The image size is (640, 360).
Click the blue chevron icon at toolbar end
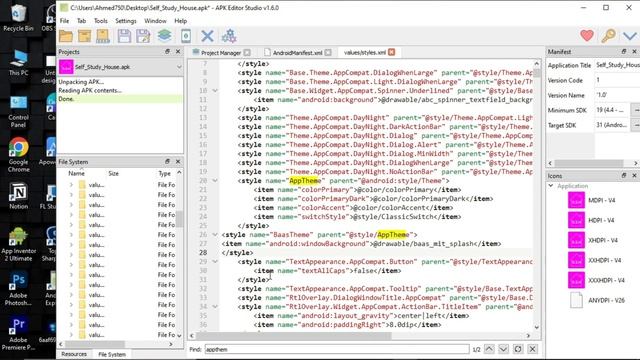pyautogui.click(x=630, y=36)
